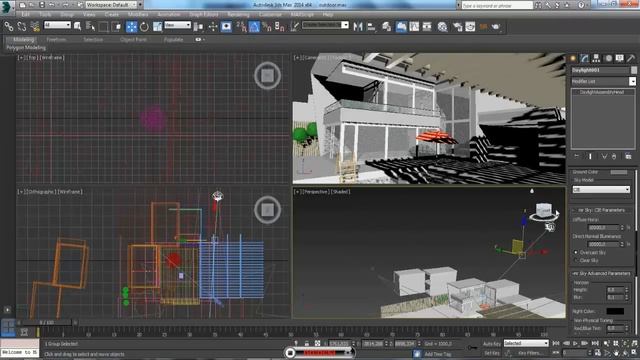Viewport: 640px width, 360px height.
Task: Toggle Window/Crossing selection mode
Action: pos(117,27)
